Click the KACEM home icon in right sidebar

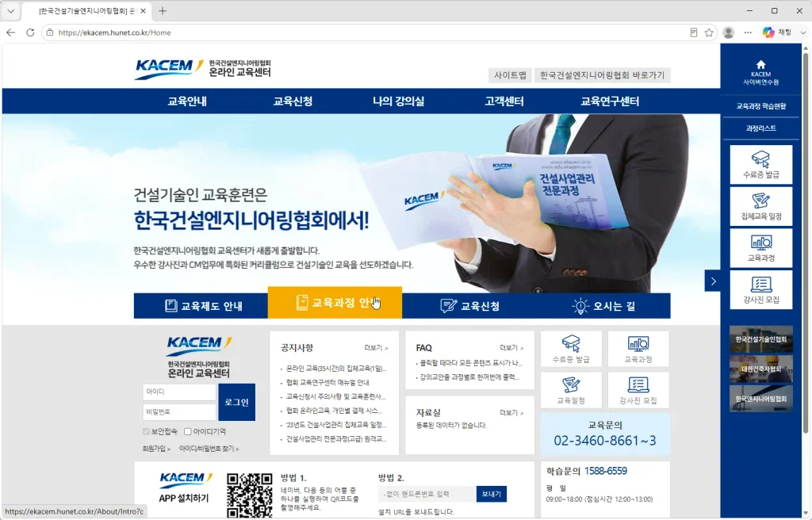tap(760, 65)
